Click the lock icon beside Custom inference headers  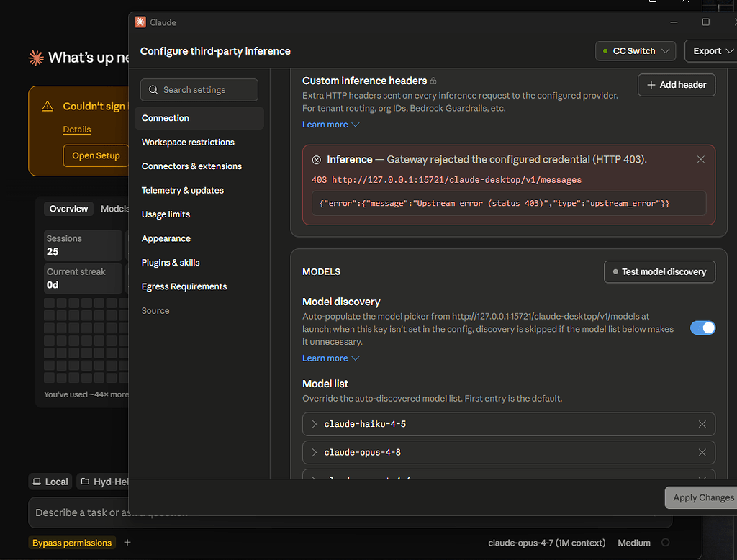point(433,81)
